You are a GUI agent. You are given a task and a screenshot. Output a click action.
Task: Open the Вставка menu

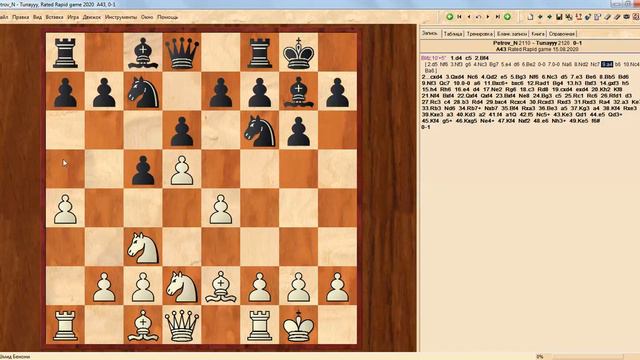54,17
